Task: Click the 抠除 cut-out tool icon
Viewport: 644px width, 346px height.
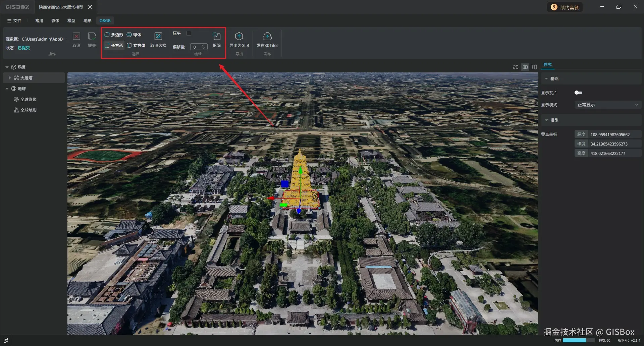Action: [x=217, y=36]
